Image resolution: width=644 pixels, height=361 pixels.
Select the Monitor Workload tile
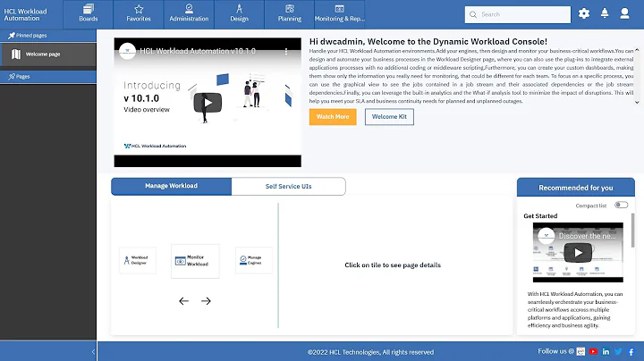tap(195, 261)
